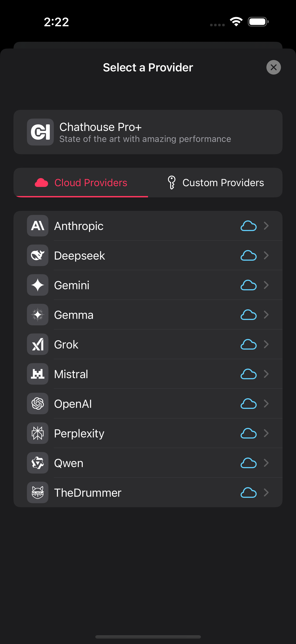The width and height of the screenshot is (296, 644).
Task: Tap the cloud icon in OpenAI row
Action: (248, 404)
